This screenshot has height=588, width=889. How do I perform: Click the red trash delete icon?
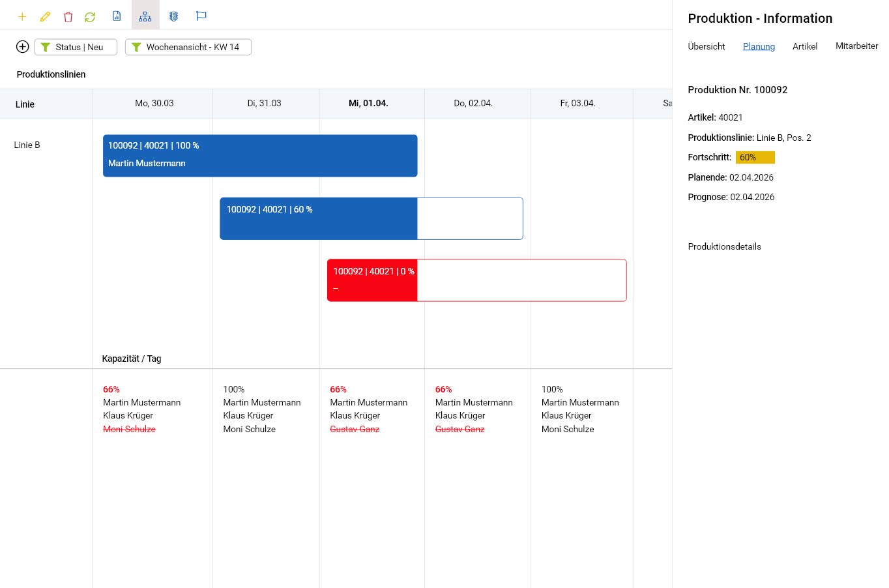68,16
